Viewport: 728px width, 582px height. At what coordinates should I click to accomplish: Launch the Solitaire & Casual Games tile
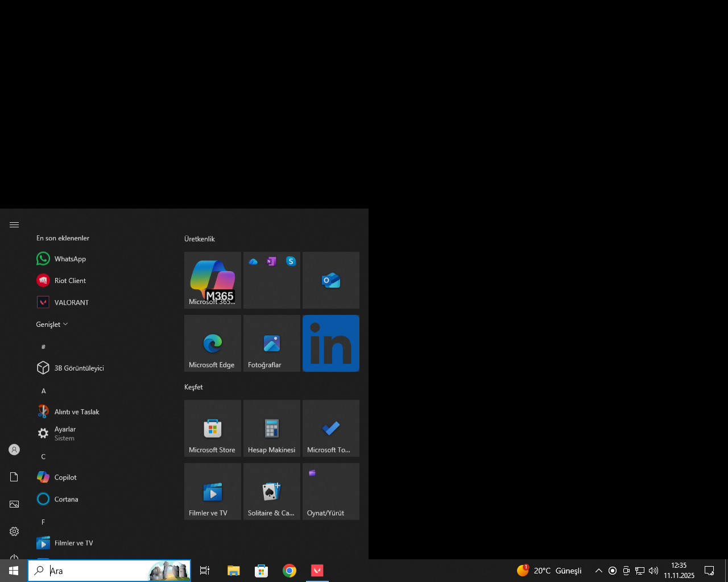pyautogui.click(x=272, y=492)
